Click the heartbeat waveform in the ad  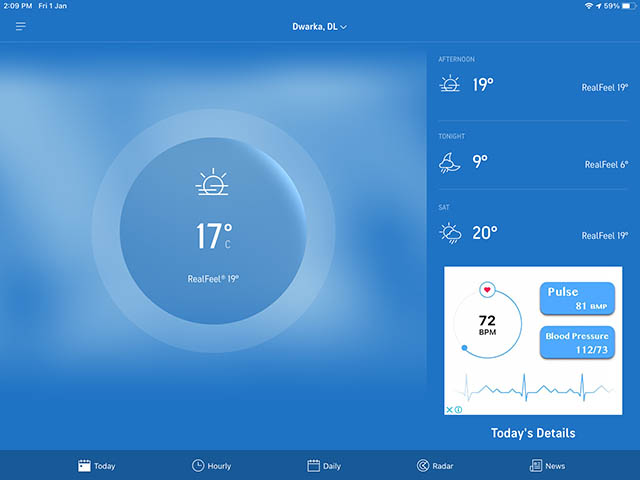(x=536, y=388)
